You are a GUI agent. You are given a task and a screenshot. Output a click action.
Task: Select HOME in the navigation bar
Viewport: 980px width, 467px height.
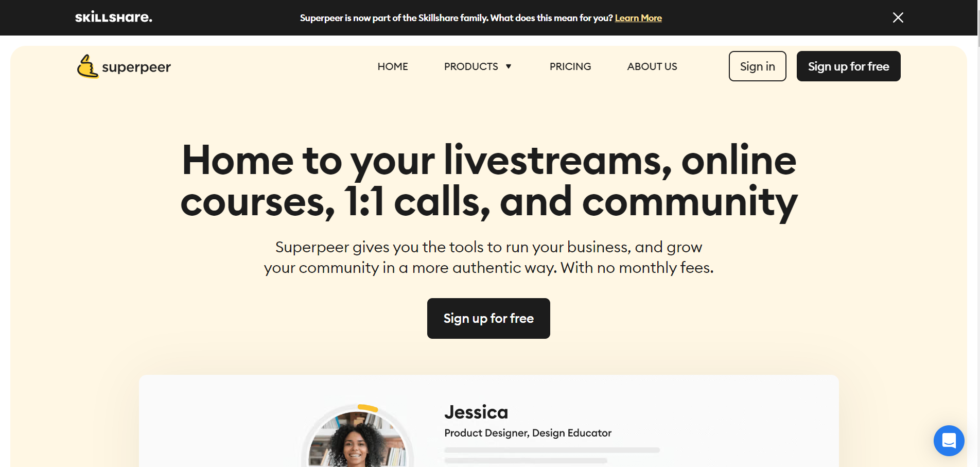[392, 66]
